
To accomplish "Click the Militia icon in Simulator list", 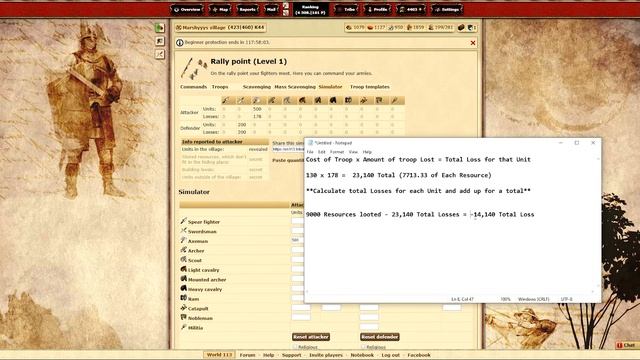I will point(183,327).
